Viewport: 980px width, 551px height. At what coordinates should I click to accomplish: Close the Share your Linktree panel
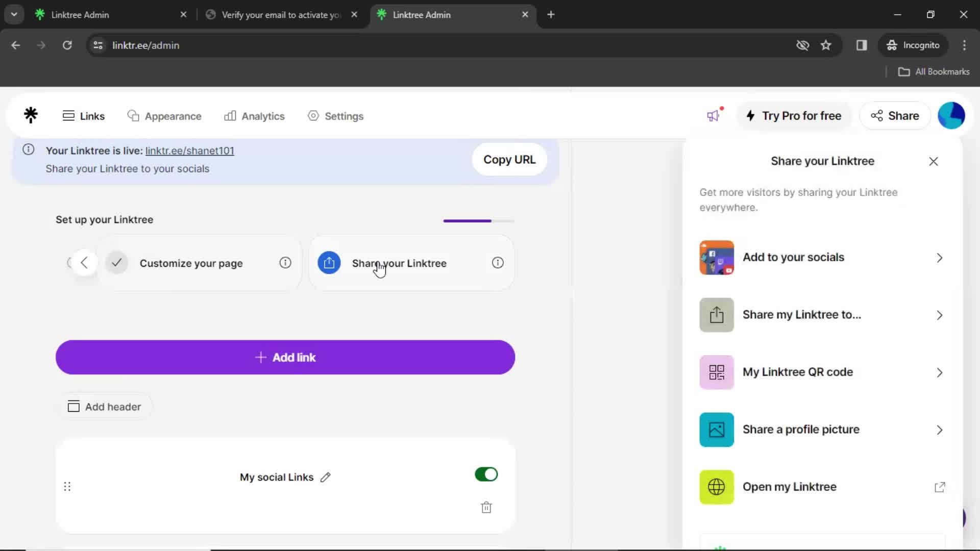(x=934, y=161)
